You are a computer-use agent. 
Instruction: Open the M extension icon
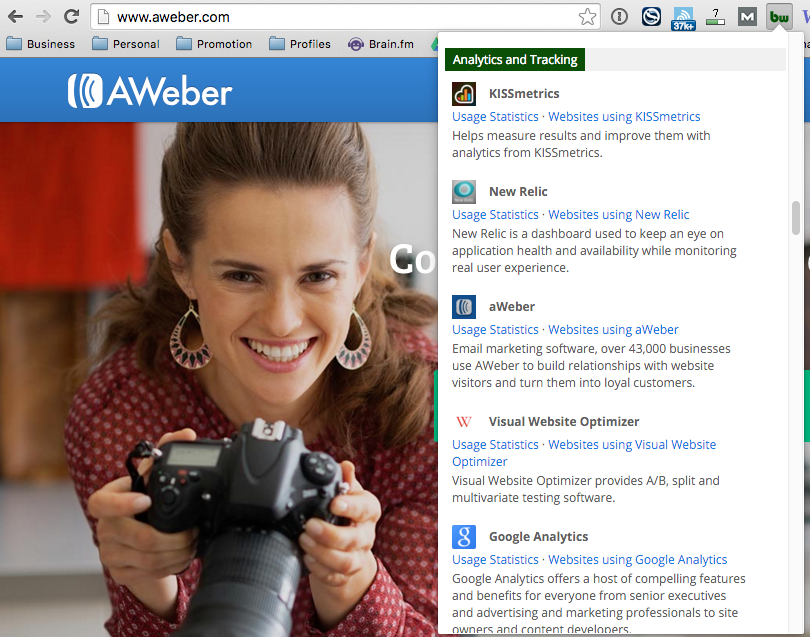747,17
